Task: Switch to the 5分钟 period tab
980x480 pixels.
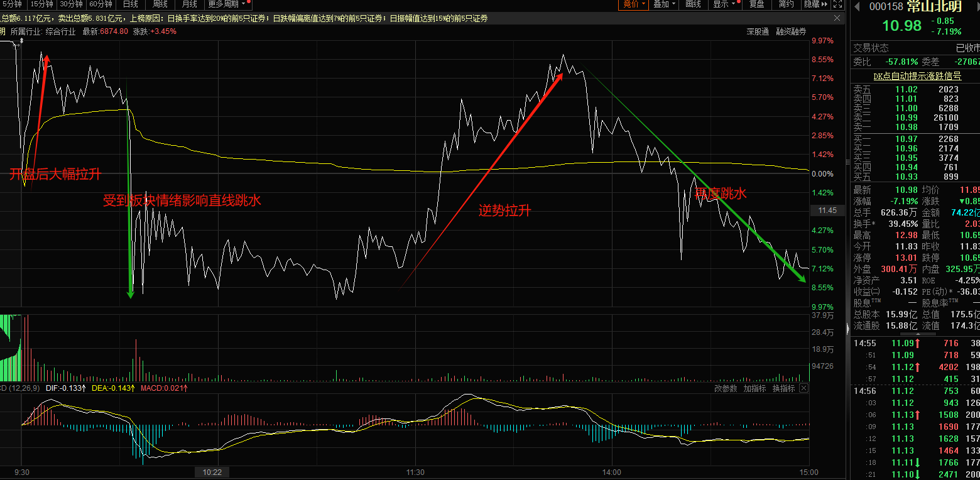Action: [x=11, y=4]
